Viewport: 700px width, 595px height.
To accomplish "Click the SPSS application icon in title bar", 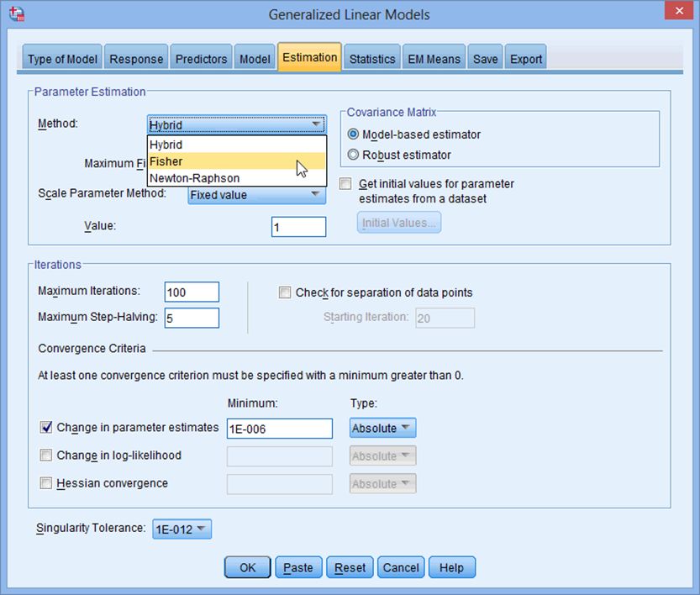I will click(x=17, y=13).
